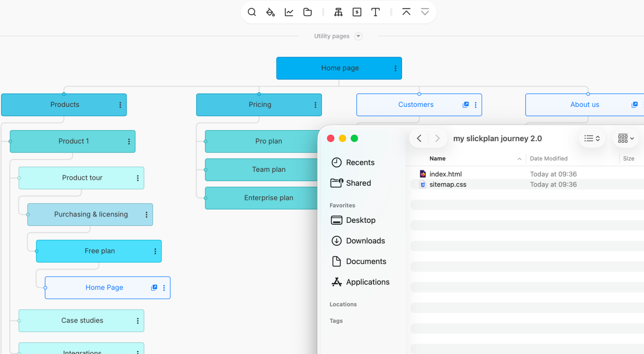Sort Finder files by Date Modified
Image resolution: width=644 pixels, height=354 pixels.
[x=548, y=159]
